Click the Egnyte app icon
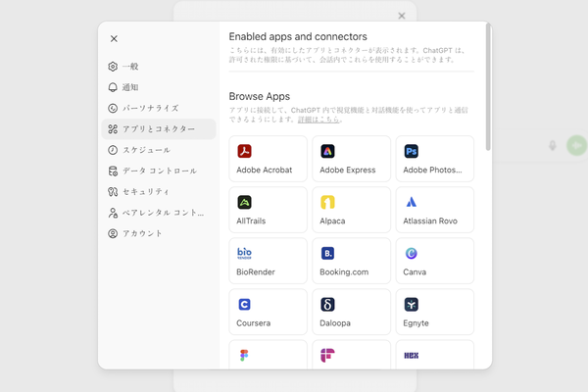588x392 pixels. tap(412, 304)
